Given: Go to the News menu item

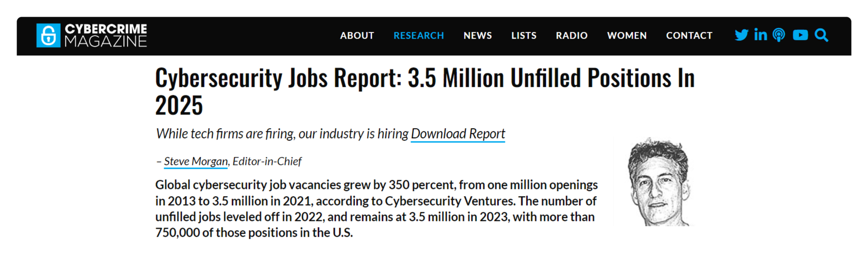Looking at the screenshot, I should (478, 36).
